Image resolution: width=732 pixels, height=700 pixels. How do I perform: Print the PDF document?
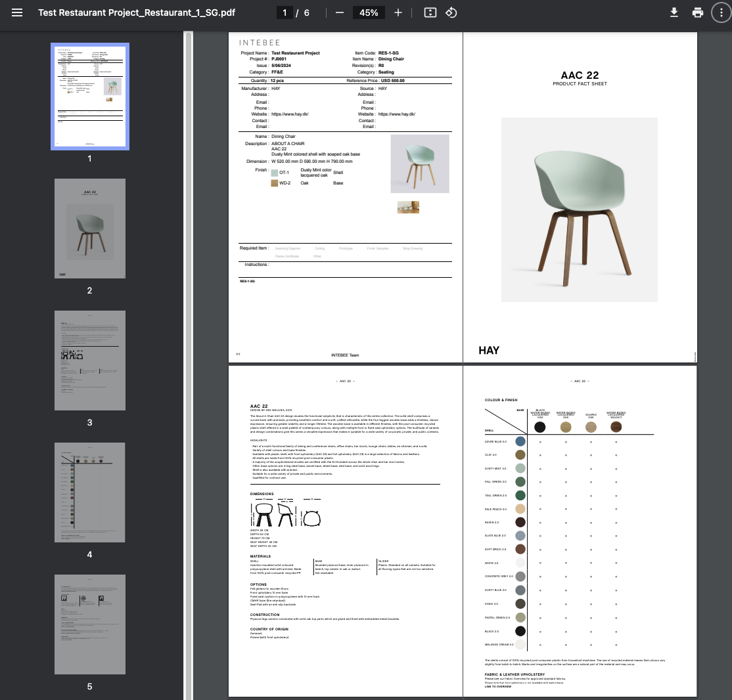[697, 12]
